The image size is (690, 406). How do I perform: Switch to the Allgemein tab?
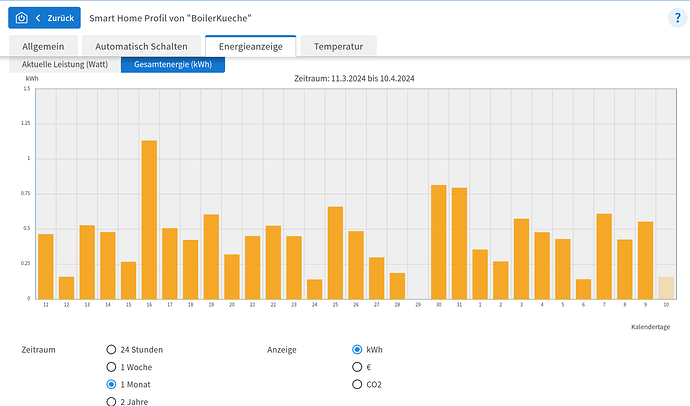click(x=43, y=46)
